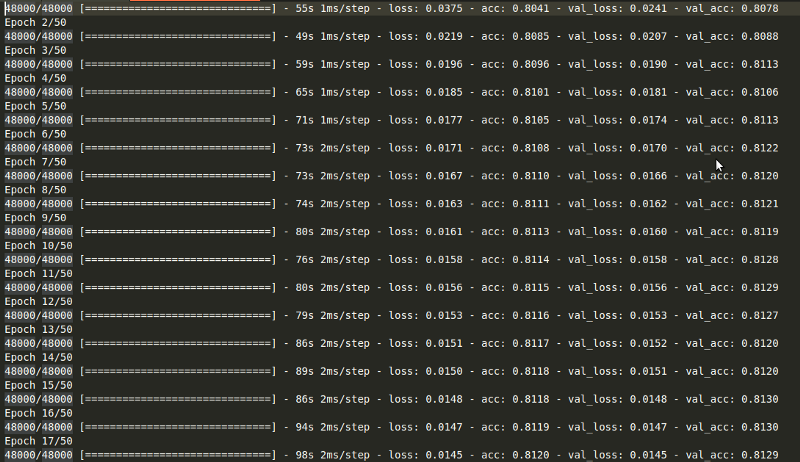Click the '76s 2ms/step' timing text
Screen dimensions: 800x462
pyautogui.click(x=333, y=260)
